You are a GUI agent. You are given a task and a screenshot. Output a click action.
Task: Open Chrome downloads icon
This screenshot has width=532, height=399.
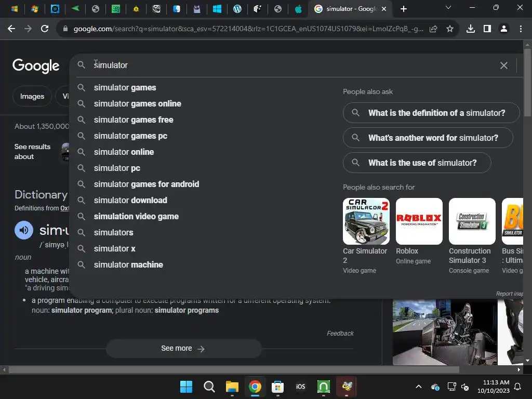pos(471,29)
